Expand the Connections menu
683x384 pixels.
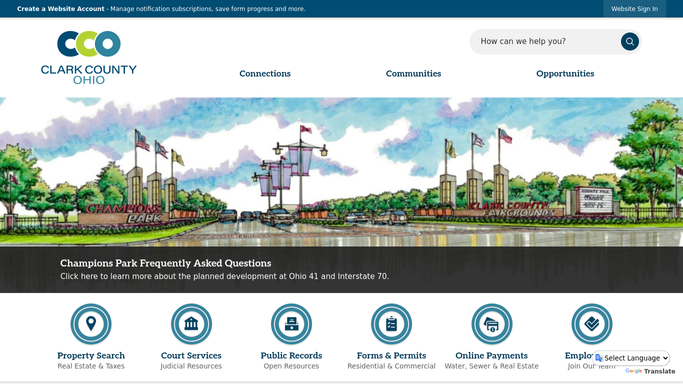click(x=265, y=74)
